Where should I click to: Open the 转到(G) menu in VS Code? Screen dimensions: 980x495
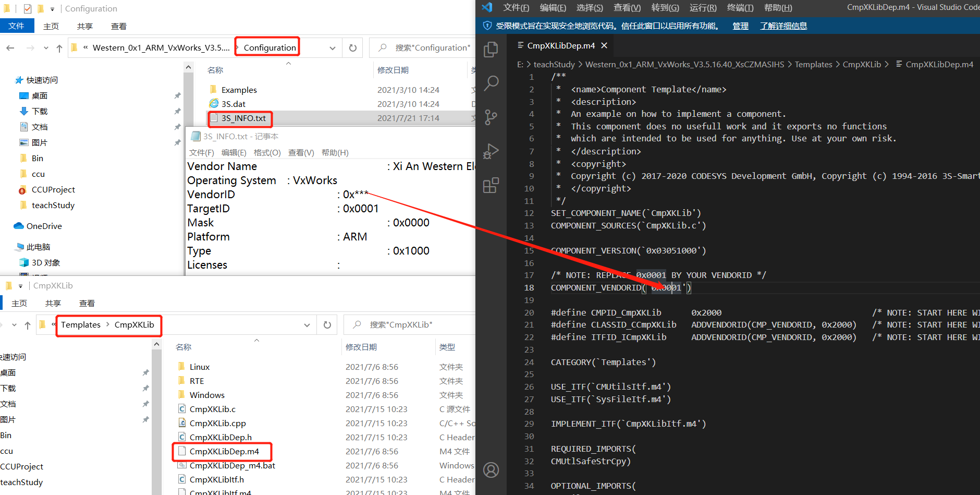[x=665, y=8]
